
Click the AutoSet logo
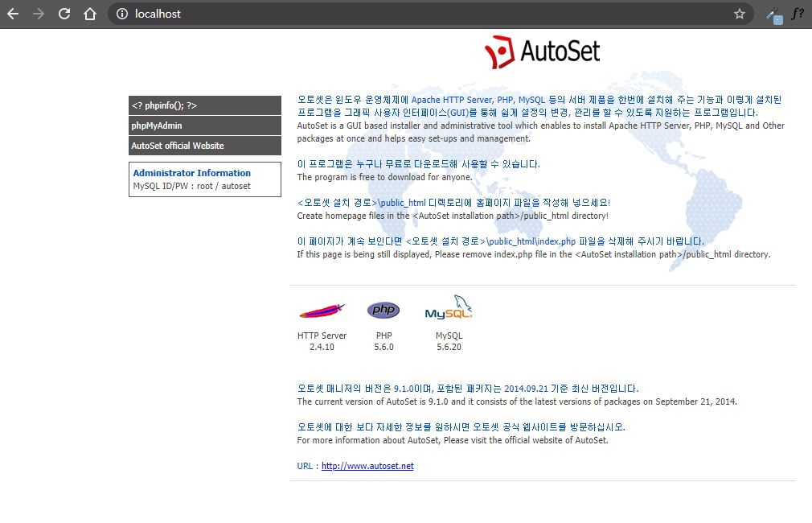coord(542,51)
